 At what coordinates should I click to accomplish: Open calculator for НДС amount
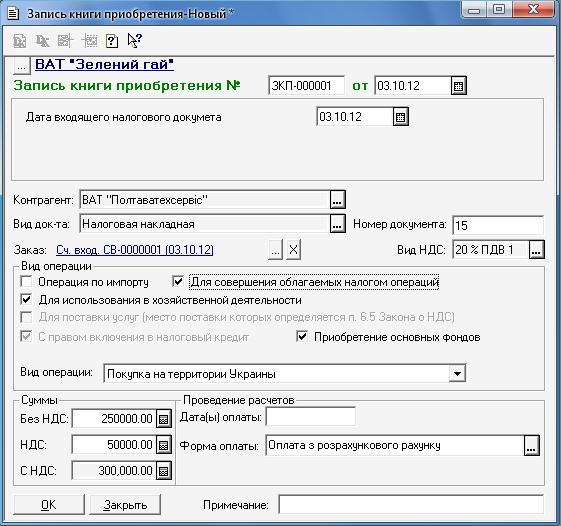point(164,445)
